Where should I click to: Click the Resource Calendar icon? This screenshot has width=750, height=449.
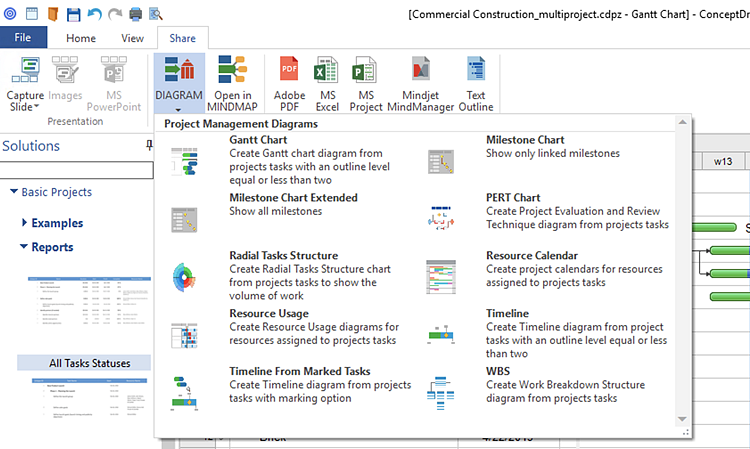coord(441,277)
